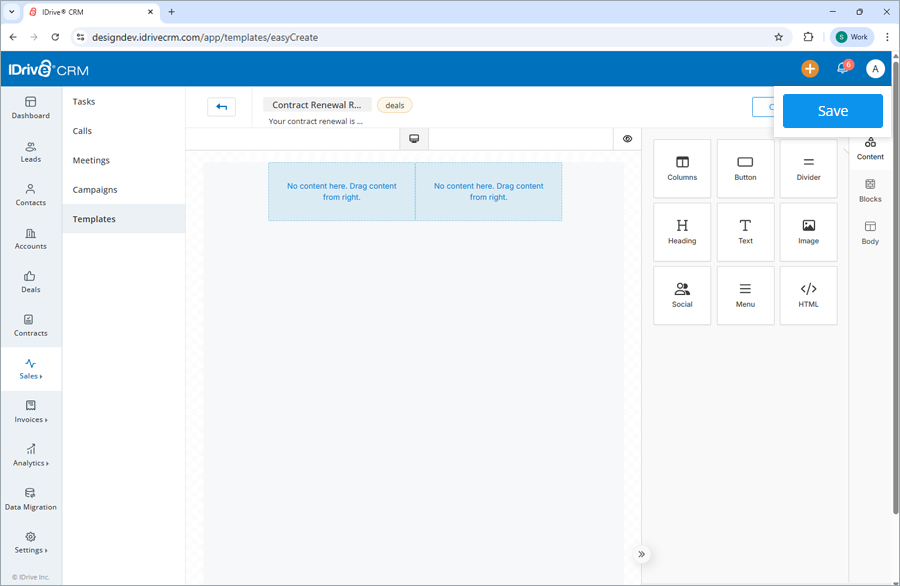900x586 pixels.
Task: Click the orange plus quick-create icon
Action: coord(809,68)
